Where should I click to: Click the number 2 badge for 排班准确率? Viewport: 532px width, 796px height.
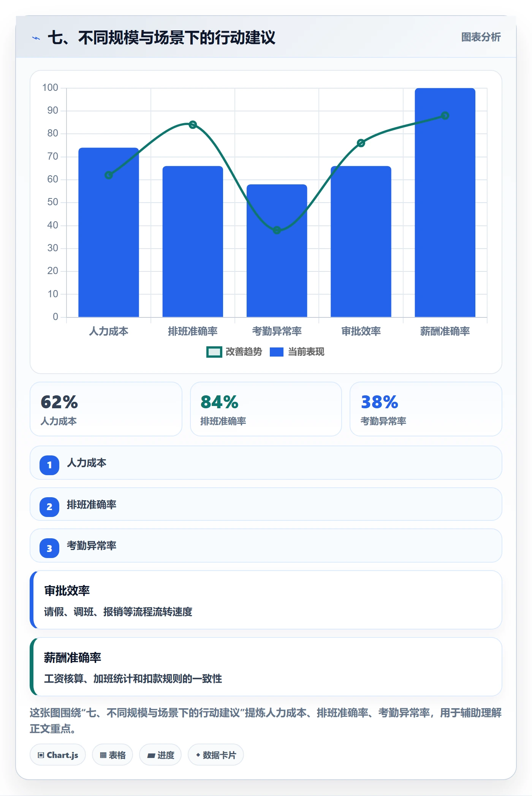(x=49, y=507)
